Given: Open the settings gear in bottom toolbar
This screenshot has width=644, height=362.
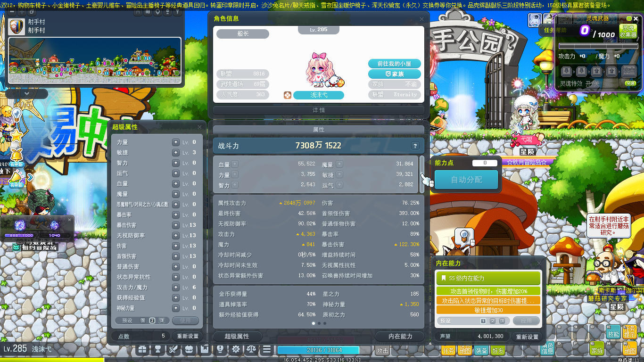Looking at the screenshot, I should 235,349.
